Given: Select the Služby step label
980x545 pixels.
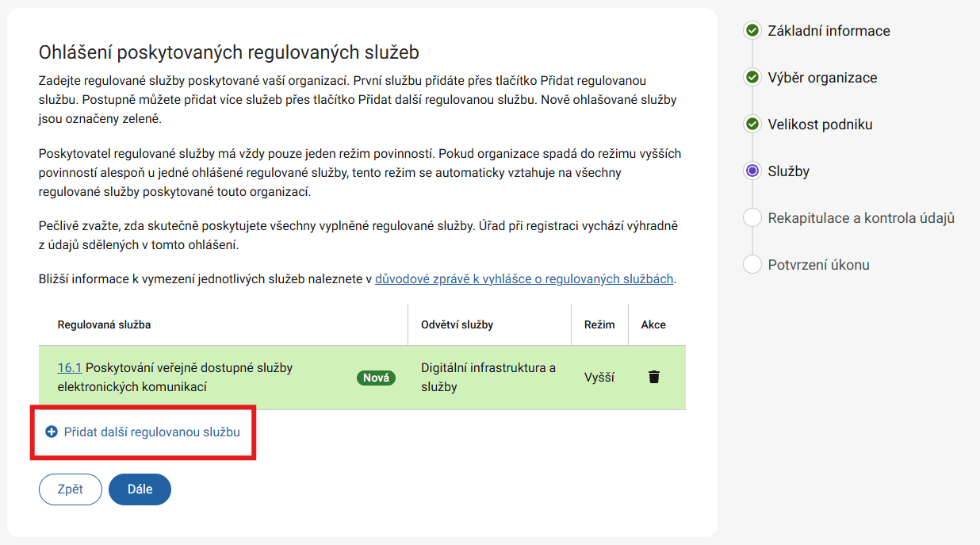Looking at the screenshot, I should (788, 171).
